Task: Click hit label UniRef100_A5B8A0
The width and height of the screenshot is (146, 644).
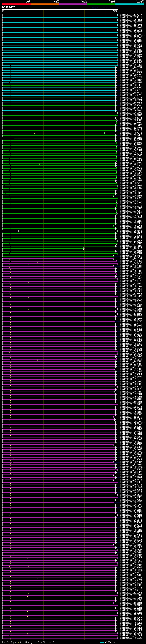Action: 131,37
